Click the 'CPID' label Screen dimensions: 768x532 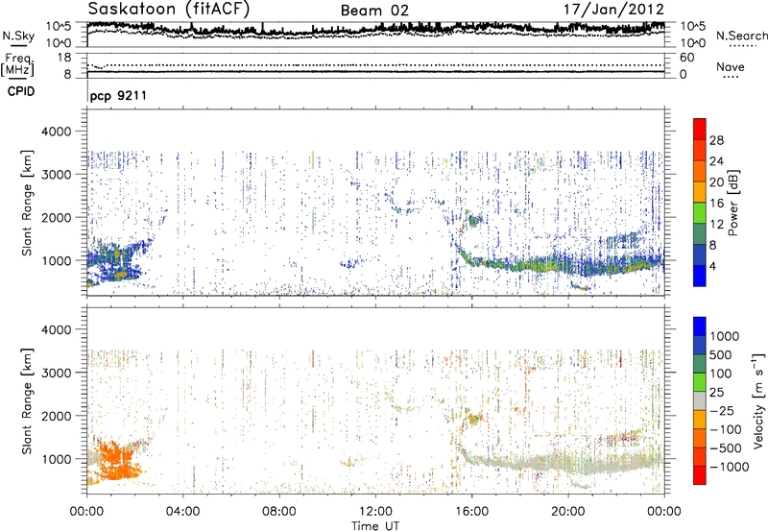[21, 91]
